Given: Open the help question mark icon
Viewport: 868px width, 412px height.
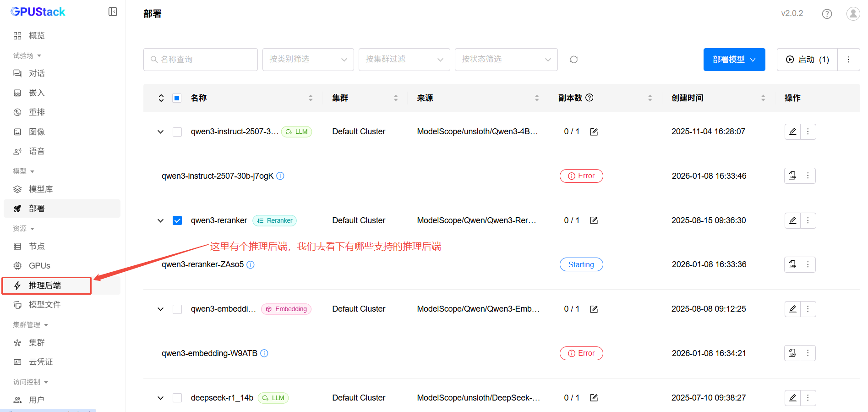Looking at the screenshot, I should 827,14.
